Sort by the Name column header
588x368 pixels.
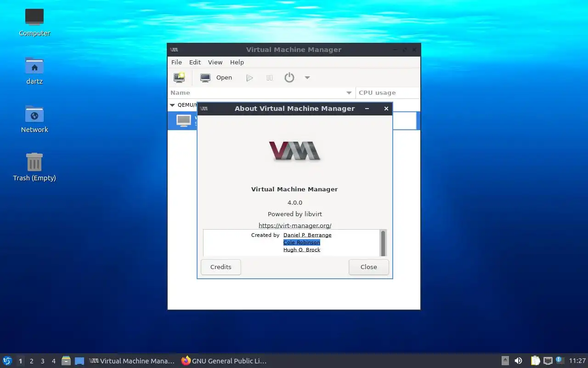pos(261,92)
